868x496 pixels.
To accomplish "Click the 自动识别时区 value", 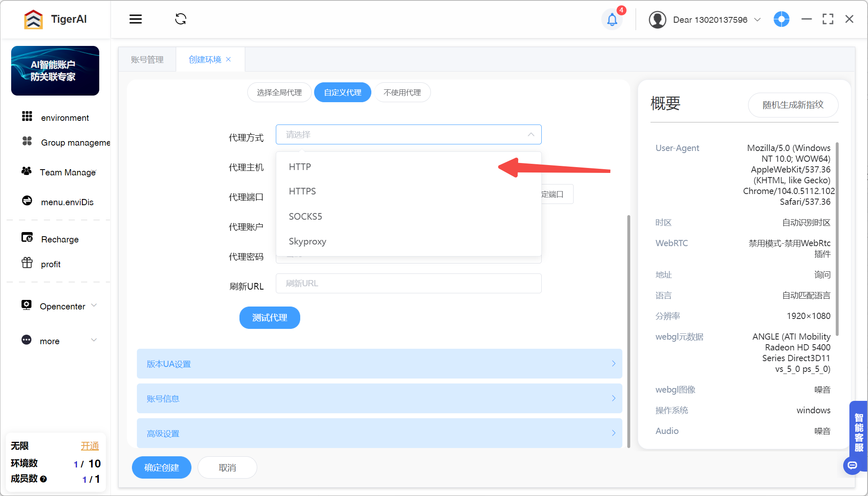I will pyautogui.click(x=806, y=222).
